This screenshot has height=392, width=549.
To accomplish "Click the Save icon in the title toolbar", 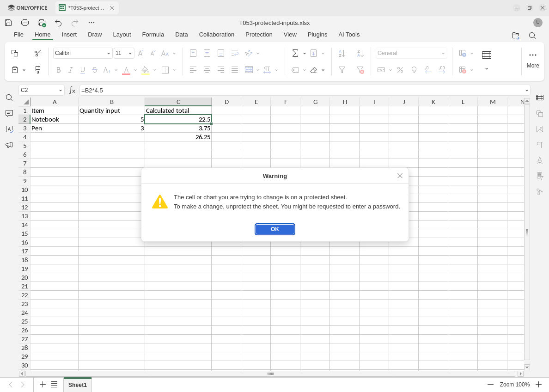I will [8, 23].
